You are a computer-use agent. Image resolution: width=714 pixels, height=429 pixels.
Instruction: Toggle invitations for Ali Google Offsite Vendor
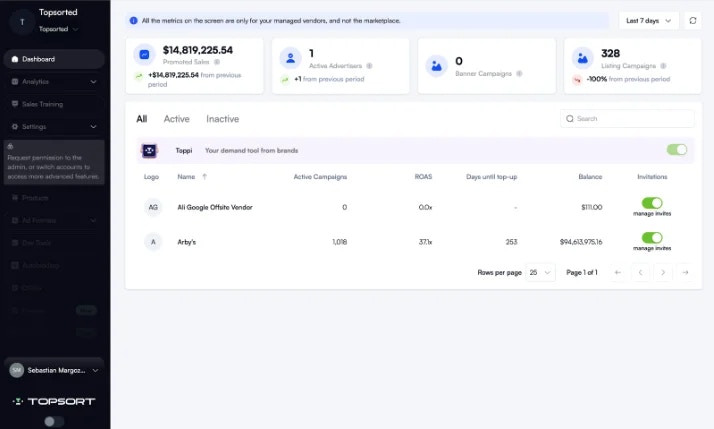[x=652, y=203]
